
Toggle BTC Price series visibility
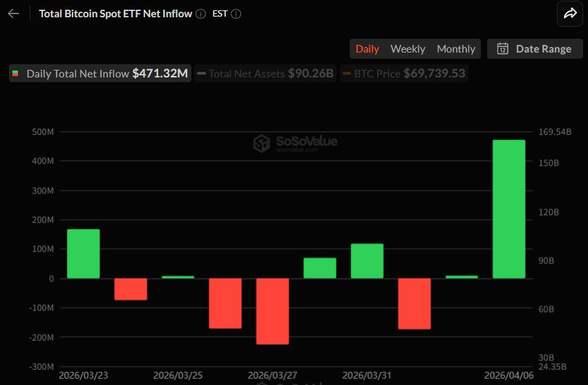click(404, 73)
